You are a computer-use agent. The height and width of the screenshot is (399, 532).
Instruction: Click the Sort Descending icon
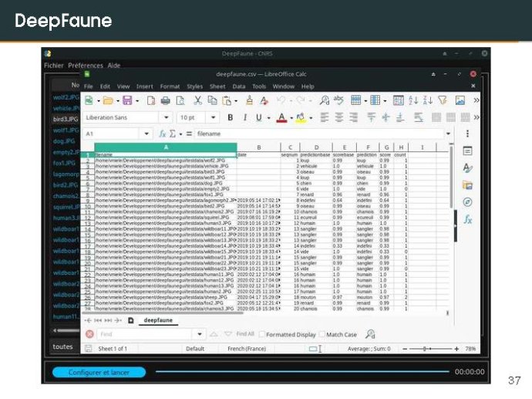(427, 100)
